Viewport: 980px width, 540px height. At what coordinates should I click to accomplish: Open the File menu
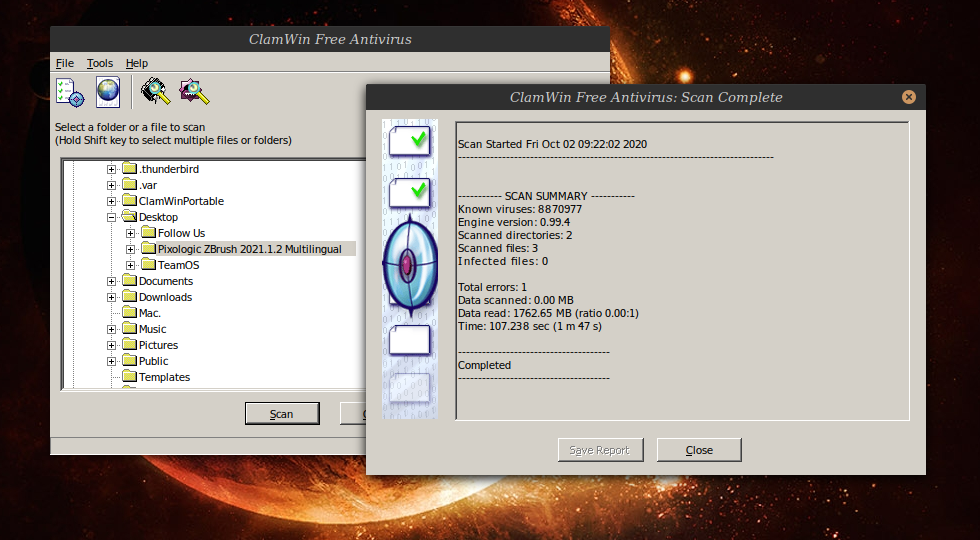coord(64,63)
